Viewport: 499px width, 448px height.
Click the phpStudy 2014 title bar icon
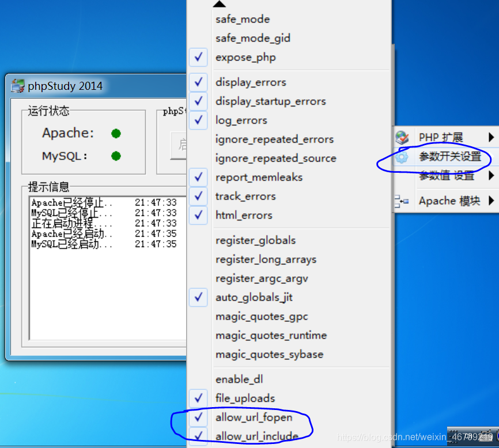point(17,86)
